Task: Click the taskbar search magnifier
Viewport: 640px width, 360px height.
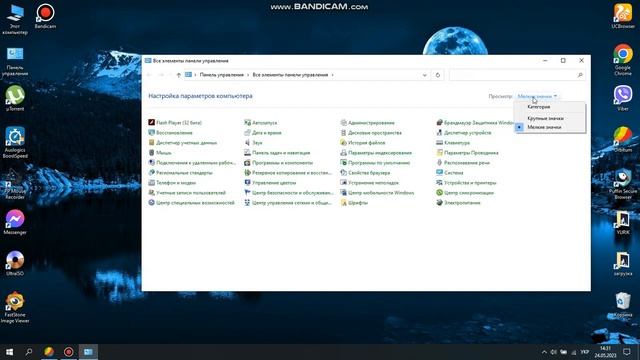Action: [x=29, y=352]
